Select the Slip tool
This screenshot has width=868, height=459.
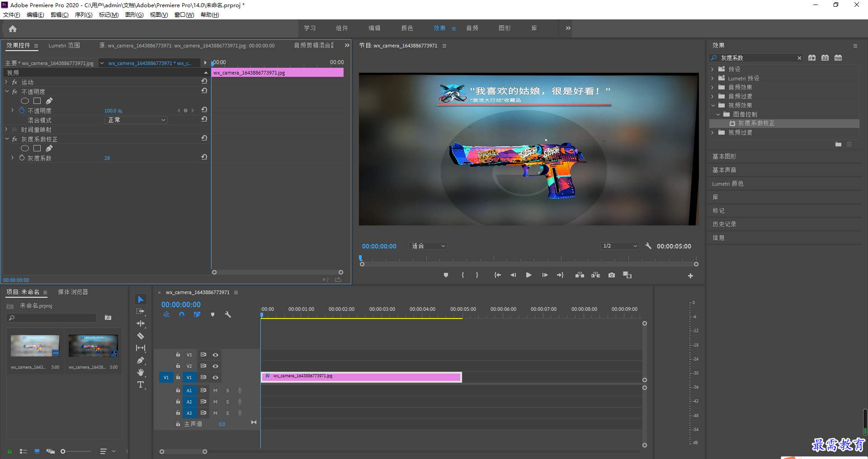[x=141, y=348]
